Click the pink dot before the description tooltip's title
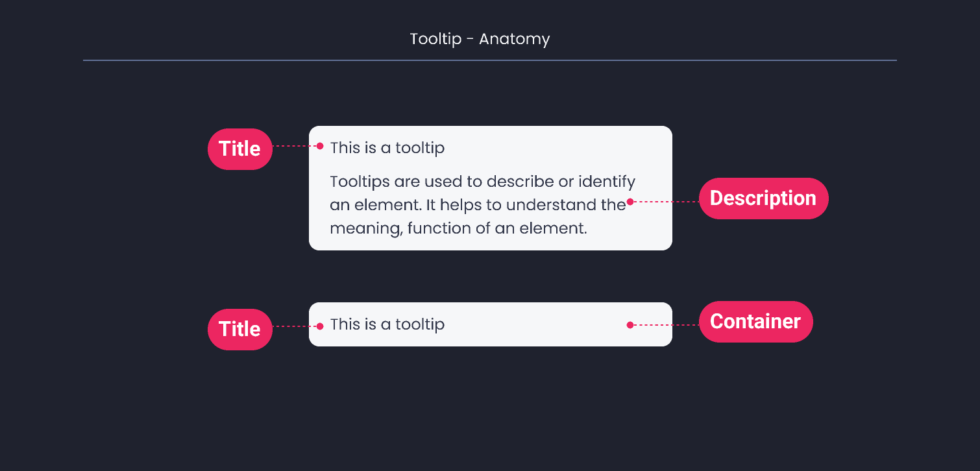This screenshot has width=980, height=471. 320,146
